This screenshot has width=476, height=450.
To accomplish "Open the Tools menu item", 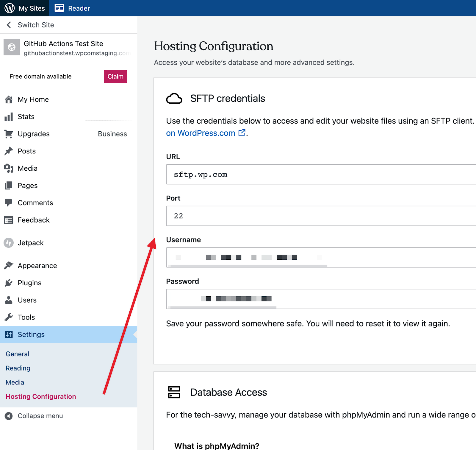I will coord(68,317).
